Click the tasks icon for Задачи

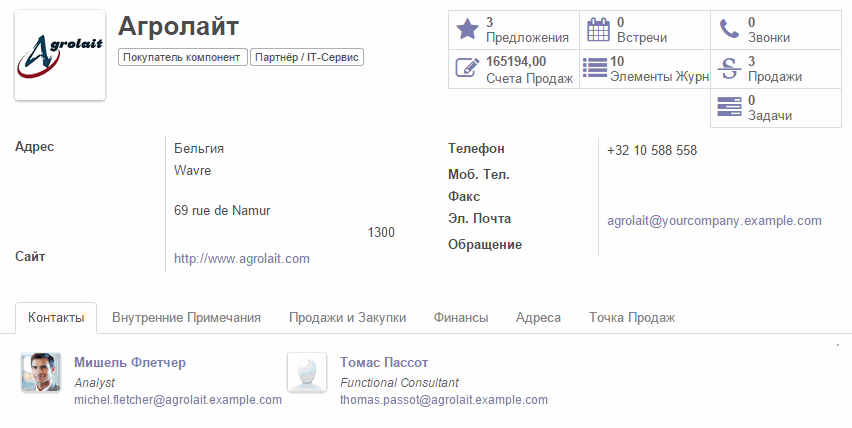point(729,107)
